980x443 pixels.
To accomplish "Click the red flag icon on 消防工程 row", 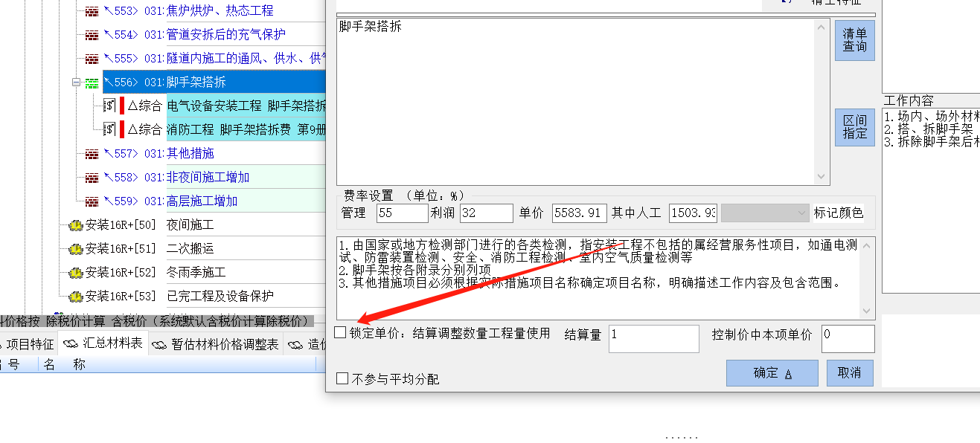I will point(121,130).
